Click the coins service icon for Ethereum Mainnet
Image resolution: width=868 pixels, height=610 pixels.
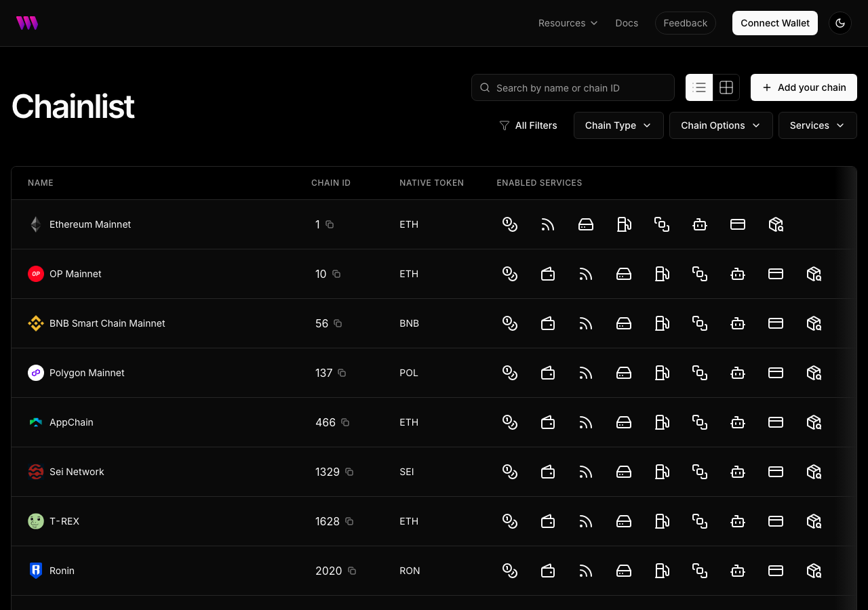[510, 224]
